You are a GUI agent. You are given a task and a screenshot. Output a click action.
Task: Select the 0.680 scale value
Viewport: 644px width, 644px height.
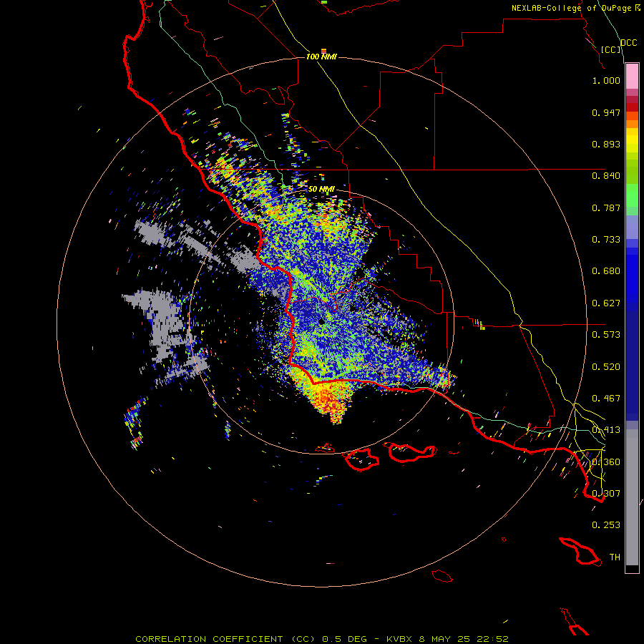[x=606, y=271]
